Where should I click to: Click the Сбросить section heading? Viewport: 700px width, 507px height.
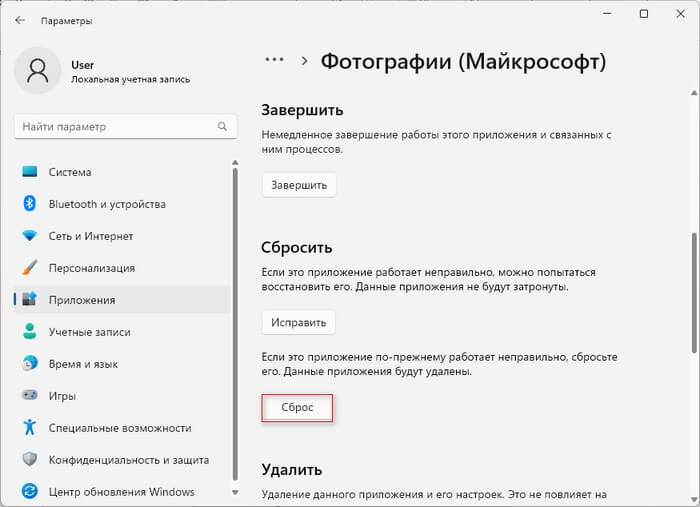point(297,247)
